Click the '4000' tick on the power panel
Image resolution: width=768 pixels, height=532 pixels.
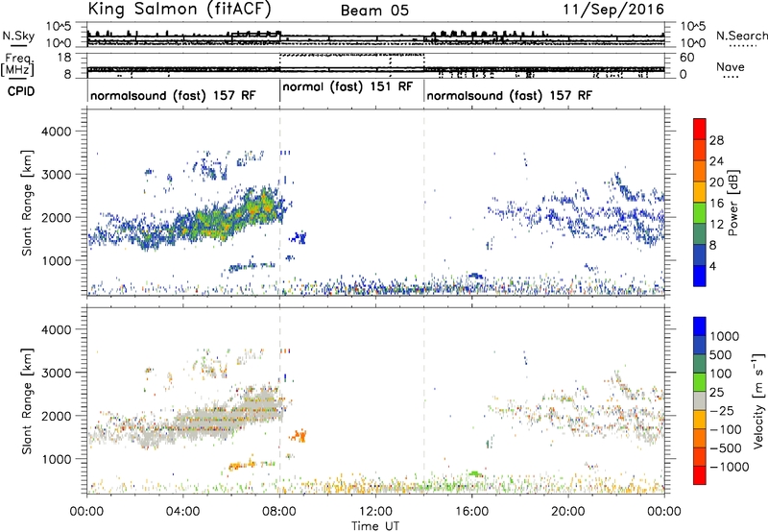(56, 132)
